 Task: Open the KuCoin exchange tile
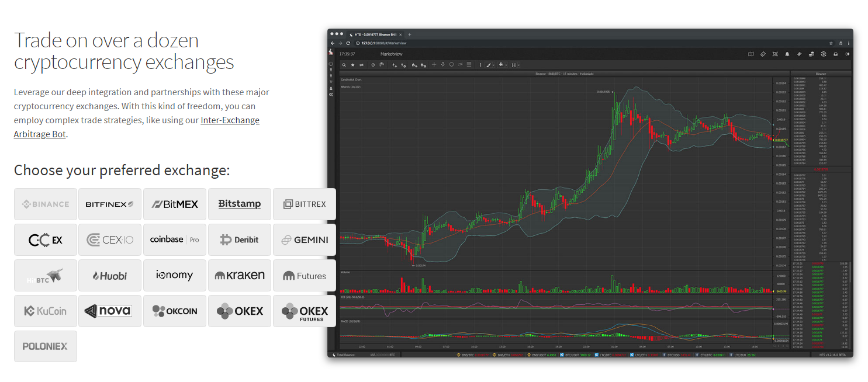click(46, 311)
